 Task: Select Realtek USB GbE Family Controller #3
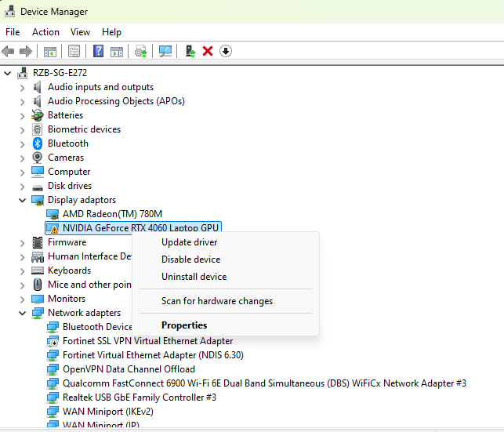click(x=140, y=398)
